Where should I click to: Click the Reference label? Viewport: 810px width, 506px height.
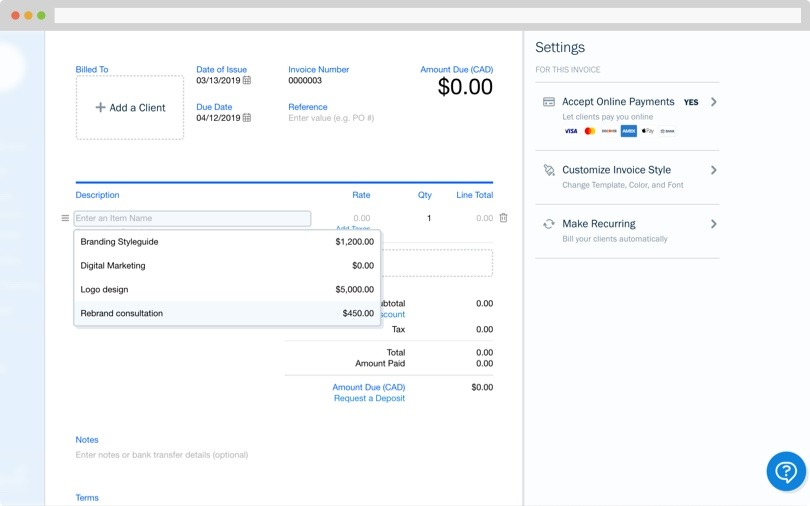click(307, 107)
